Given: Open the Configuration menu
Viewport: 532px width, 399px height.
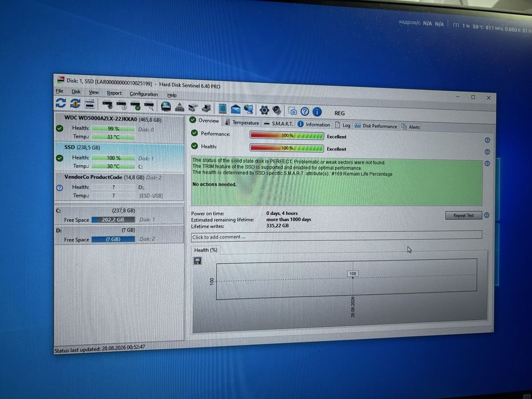Looking at the screenshot, I should point(144,94).
